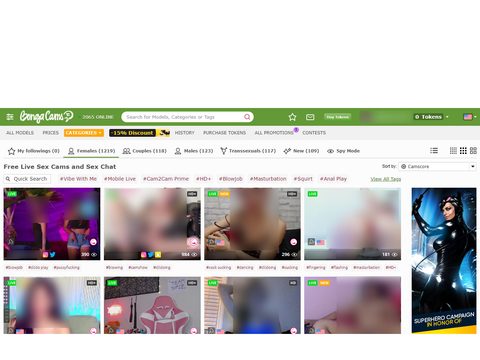The image size is (480, 360).
Task: Open the Tokens balance dropdown
Action: click(432, 117)
